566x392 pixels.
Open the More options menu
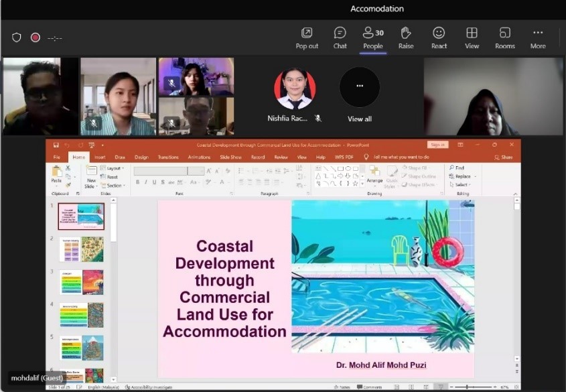(x=538, y=38)
